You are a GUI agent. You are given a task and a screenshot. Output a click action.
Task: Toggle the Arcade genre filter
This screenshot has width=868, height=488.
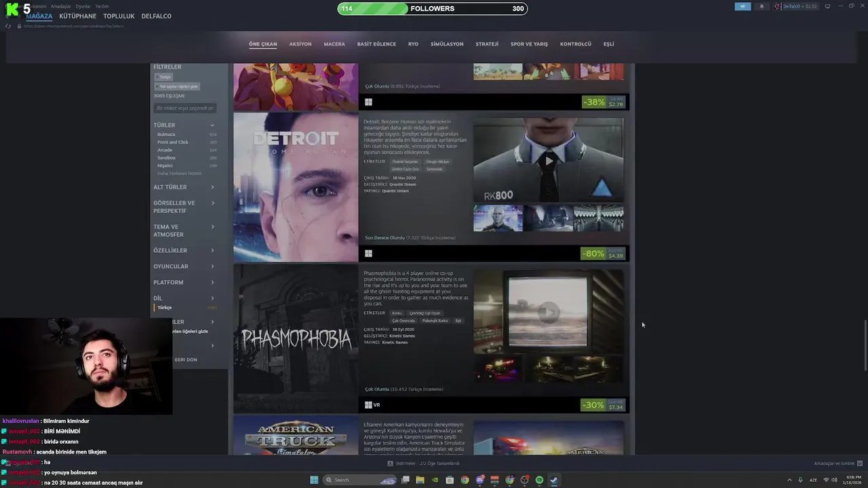pyautogui.click(x=186, y=150)
